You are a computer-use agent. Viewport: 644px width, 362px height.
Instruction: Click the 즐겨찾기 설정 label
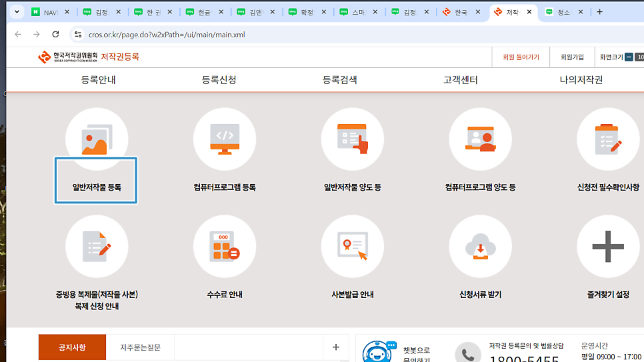pyautogui.click(x=608, y=295)
